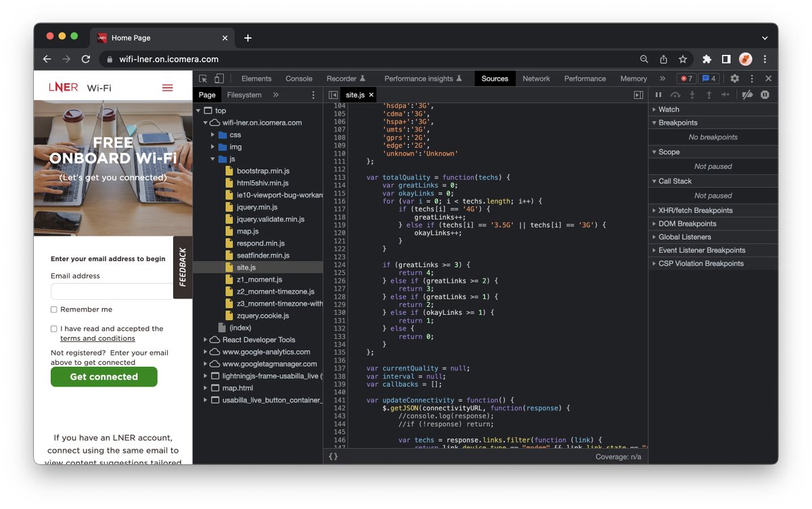Pretty print site.js code
Viewport: 812px width, 509px height.
tap(334, 457)
